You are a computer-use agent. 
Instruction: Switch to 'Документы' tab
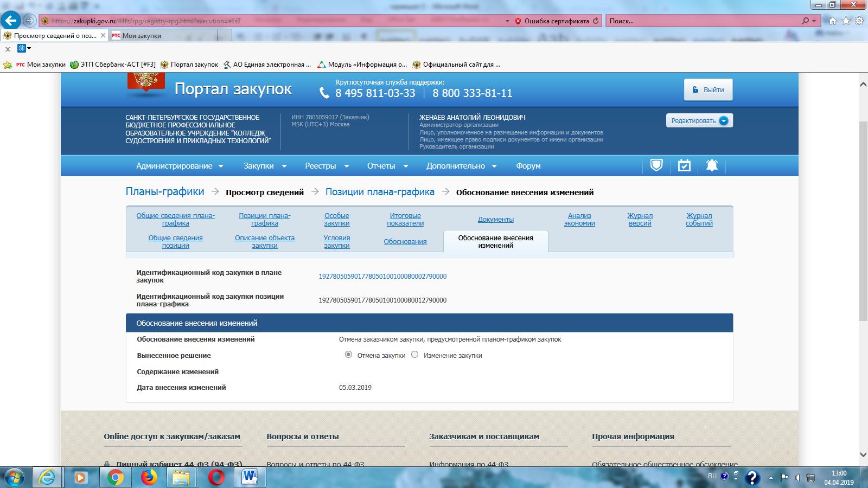tap(496, 220)
